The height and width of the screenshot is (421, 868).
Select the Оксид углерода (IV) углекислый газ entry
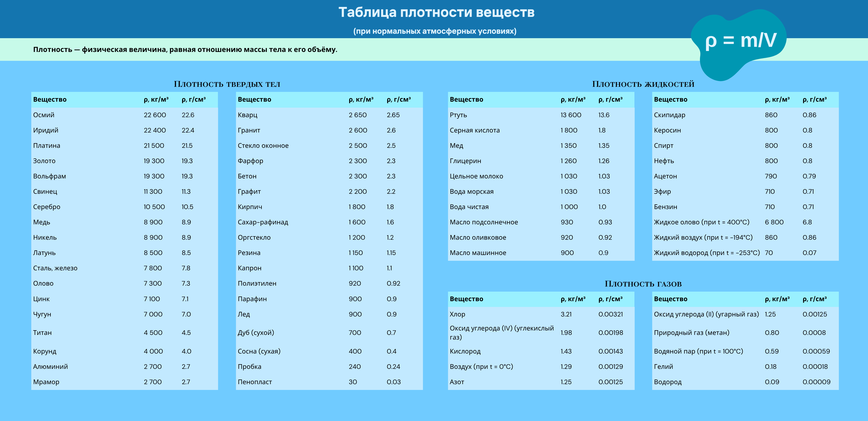(x=502, y=333)
